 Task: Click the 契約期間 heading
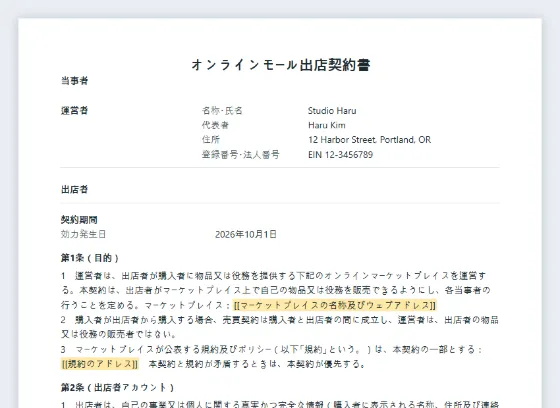click(x=79, y=220)
